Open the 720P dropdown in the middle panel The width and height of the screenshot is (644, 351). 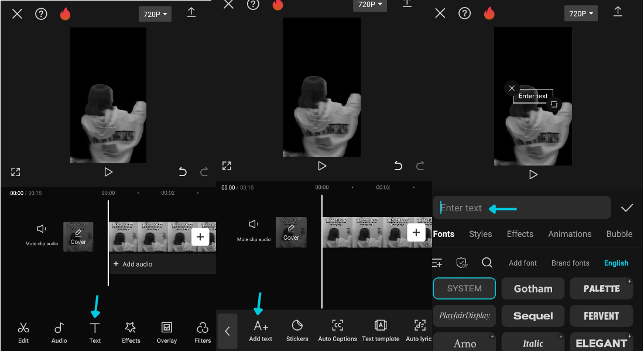tap(369, 5)
